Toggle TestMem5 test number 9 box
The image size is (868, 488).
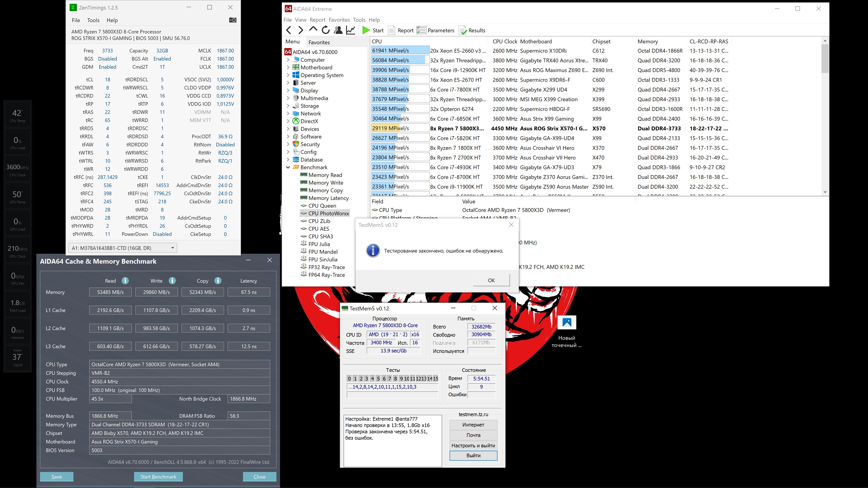pyautogui.click(x=401, y=379)
